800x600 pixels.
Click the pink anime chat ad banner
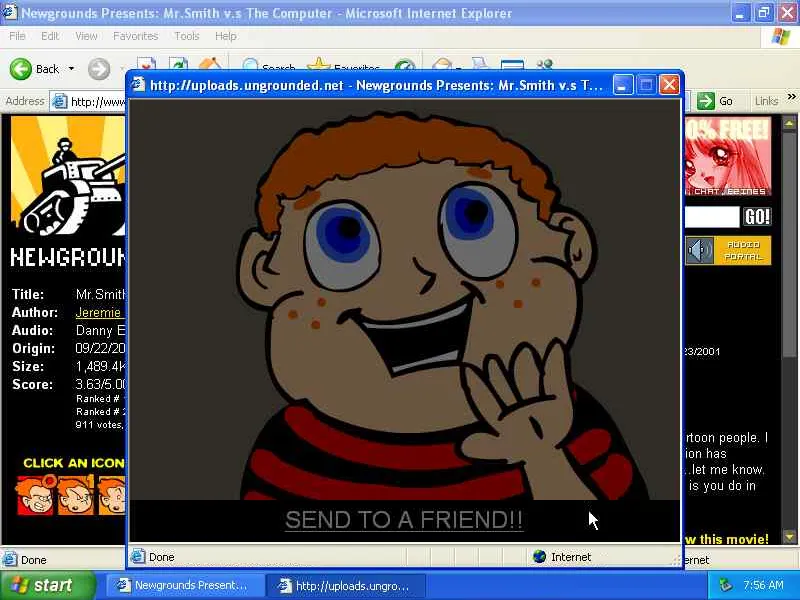click(x=728, y=156)
